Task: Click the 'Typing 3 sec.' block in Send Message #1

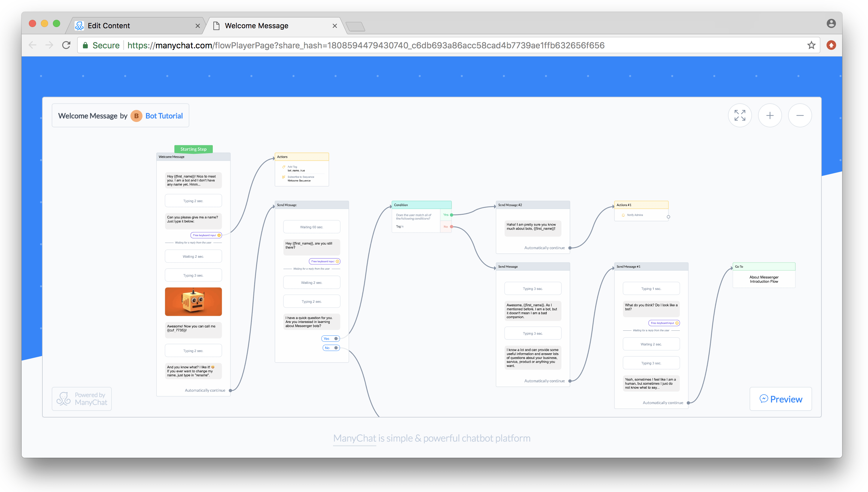Action: [x=651, y=363]
